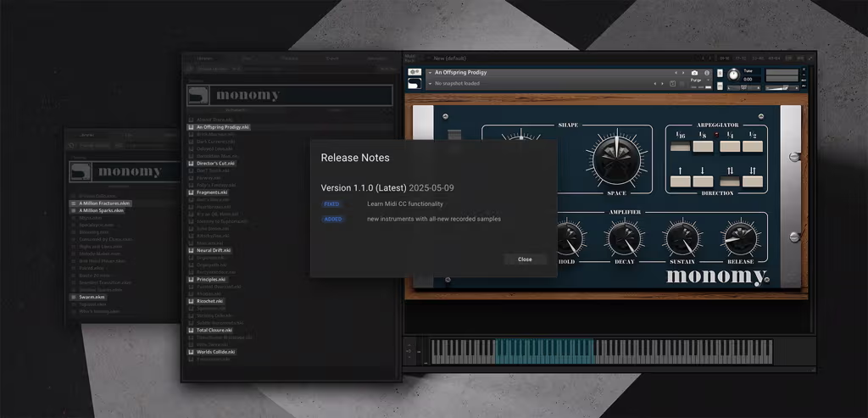Select Ricochet.nki in the file list
This screenshot has height=418, width=868.
click(206, 301)
